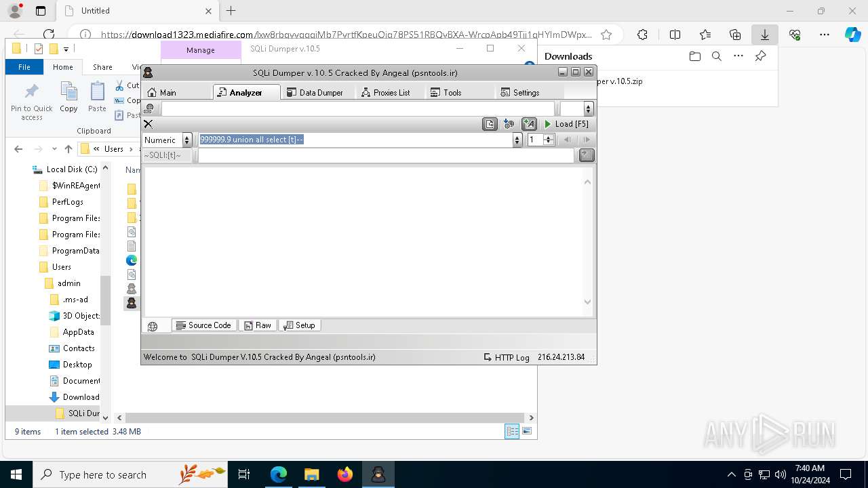The image size is (868, 488).
Task: Pin the Edge Downloads panel
Action: pyautogui.click(x=761, y=56)
